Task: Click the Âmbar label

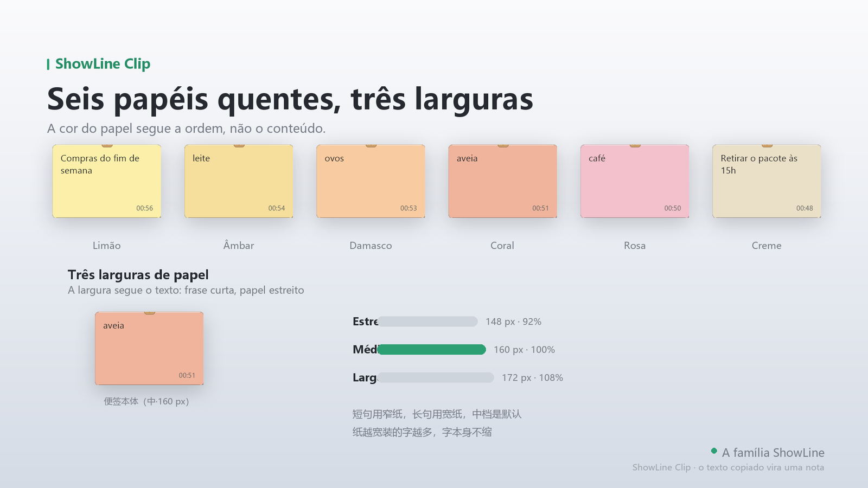Action: [x=239, y=246]
